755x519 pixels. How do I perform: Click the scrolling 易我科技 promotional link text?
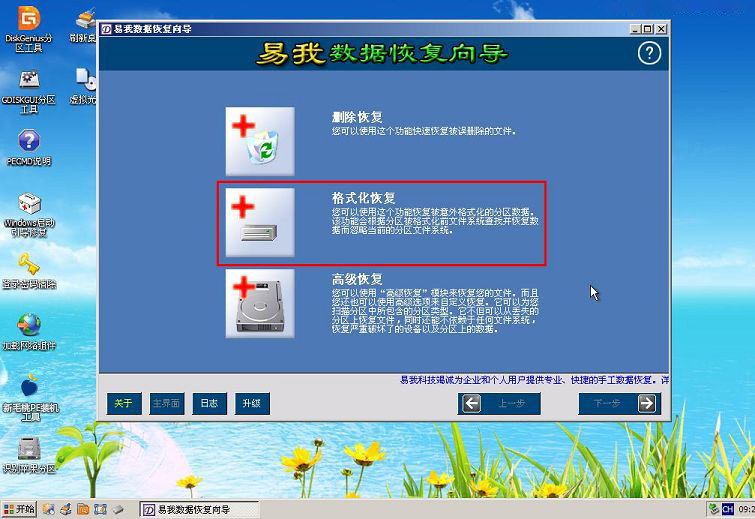534,380
